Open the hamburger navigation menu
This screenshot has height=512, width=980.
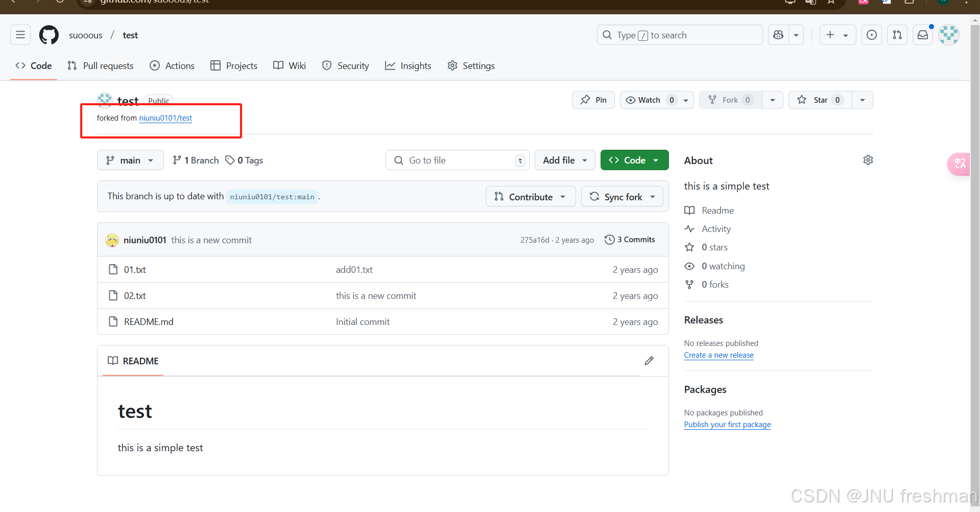point(20,35)
